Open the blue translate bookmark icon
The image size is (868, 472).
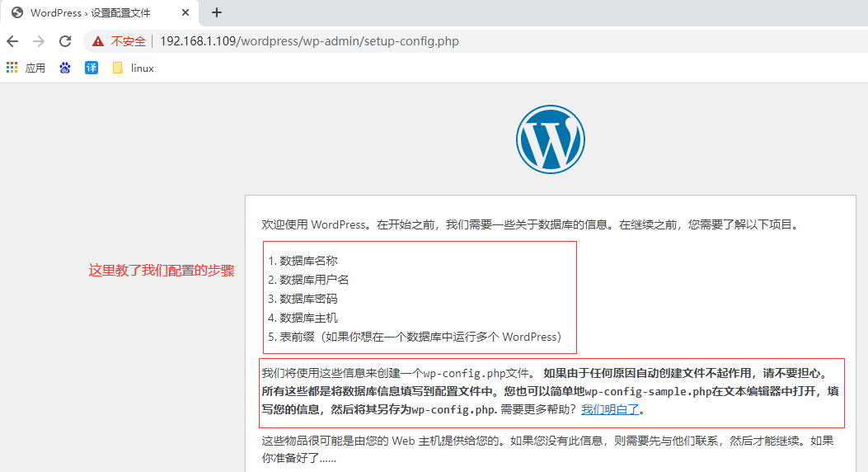[x=91, y=68]
